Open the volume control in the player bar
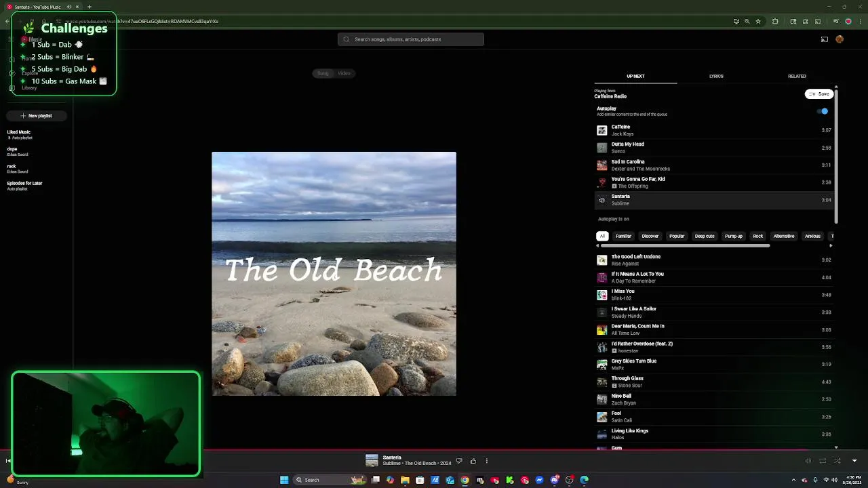The width and height of the screenshot is (868, 488). 808,461
